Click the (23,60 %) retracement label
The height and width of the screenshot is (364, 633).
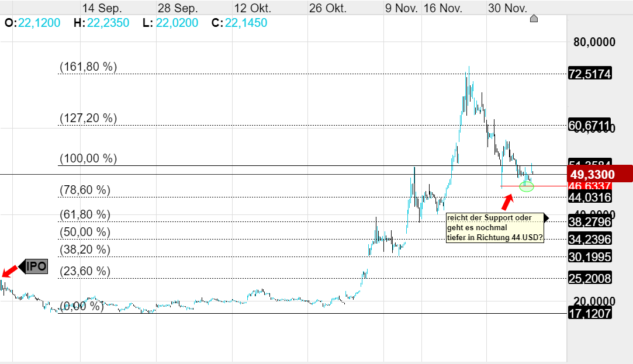(x=85, y=271)
